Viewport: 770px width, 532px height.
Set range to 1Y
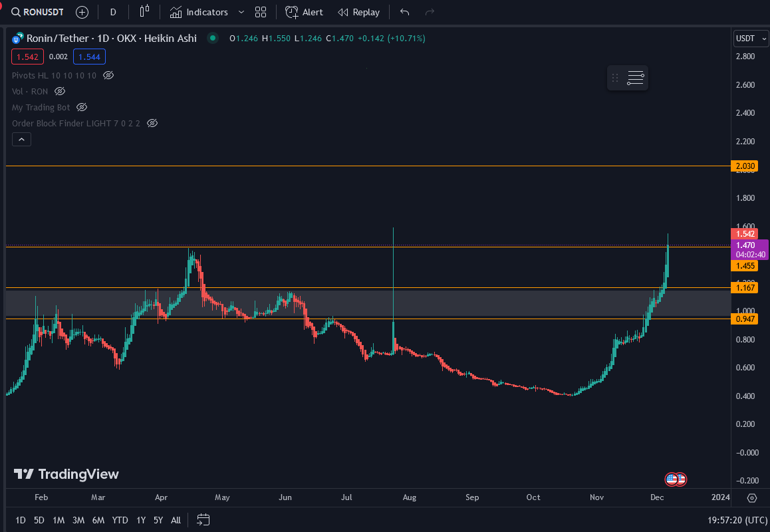click(141, 520)
